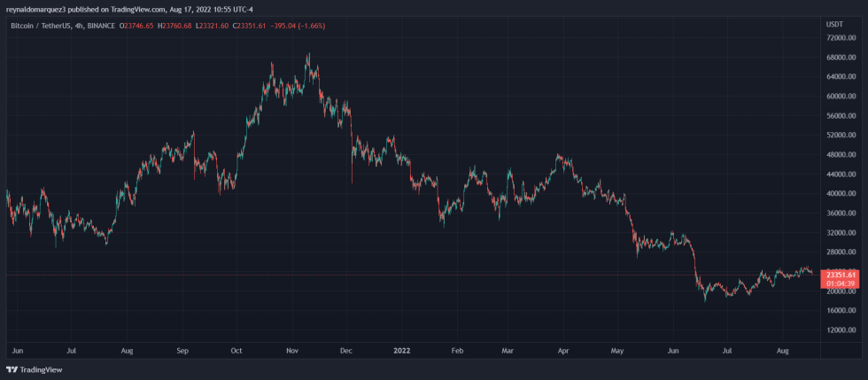Click the 20000.00 price axis label
868x380 pixels.
coord(842,291)
